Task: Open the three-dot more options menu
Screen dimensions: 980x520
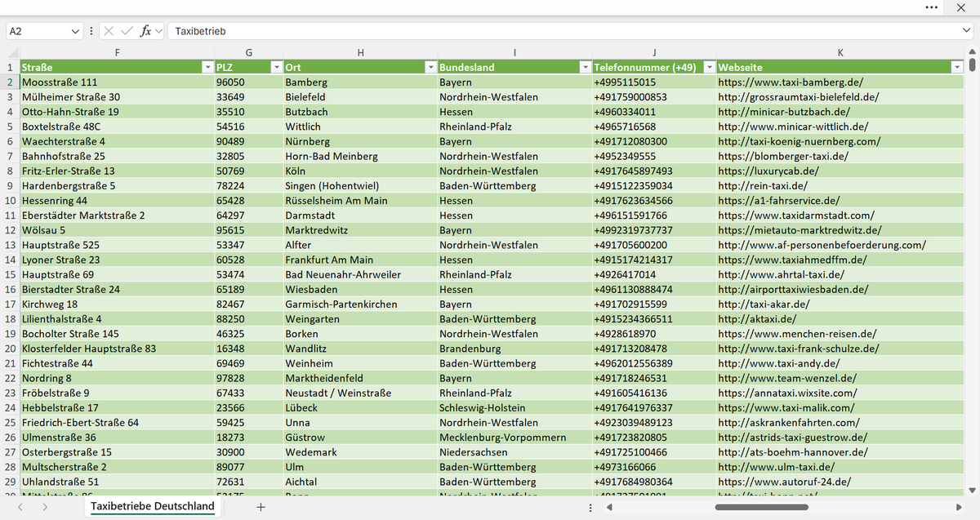Action: coord(932,7)
